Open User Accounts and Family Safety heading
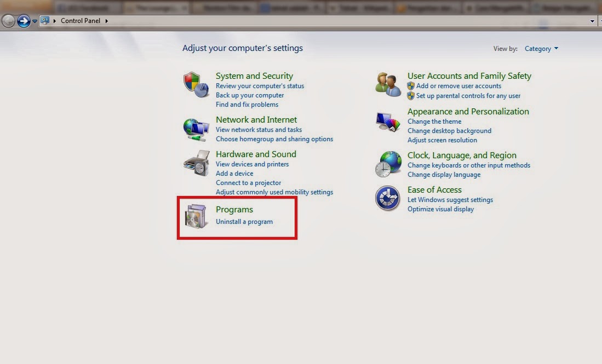Viewport: 602px width, 364px height. click(x=469, y=76)
